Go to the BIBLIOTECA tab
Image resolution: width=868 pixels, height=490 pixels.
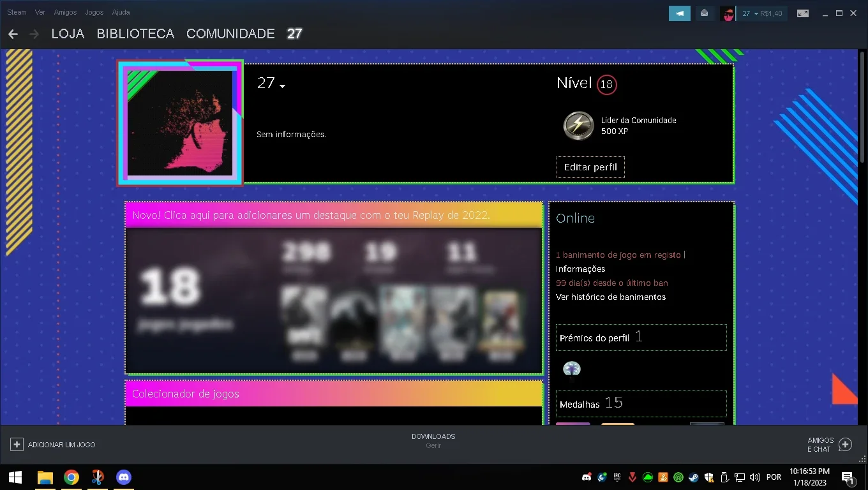[135, 34]
